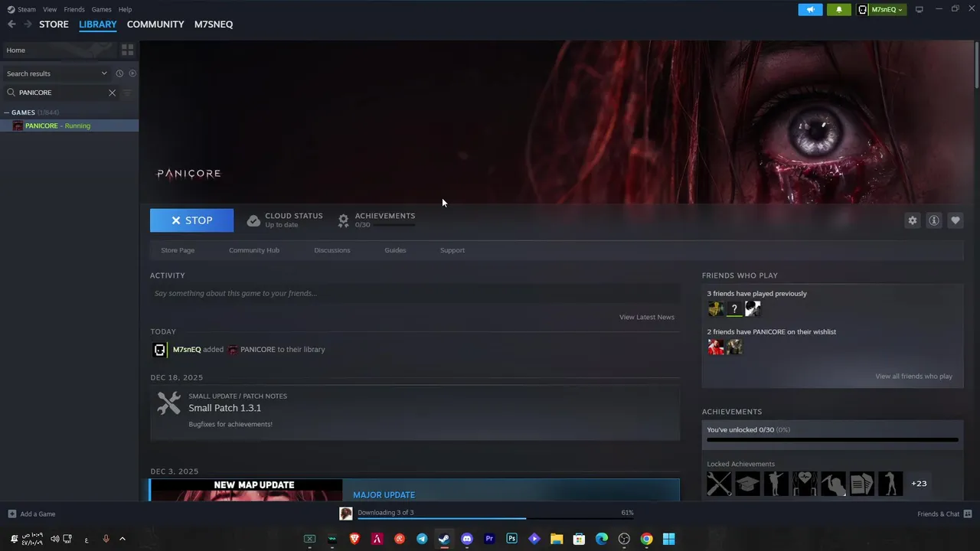
Task: Go forward with the right arrow
Action: (x=28, y=24)
